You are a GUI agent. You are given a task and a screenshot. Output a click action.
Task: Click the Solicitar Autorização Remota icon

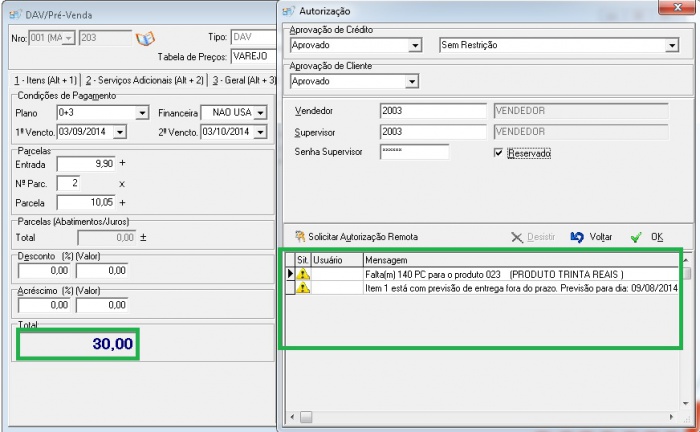(298, 237)
